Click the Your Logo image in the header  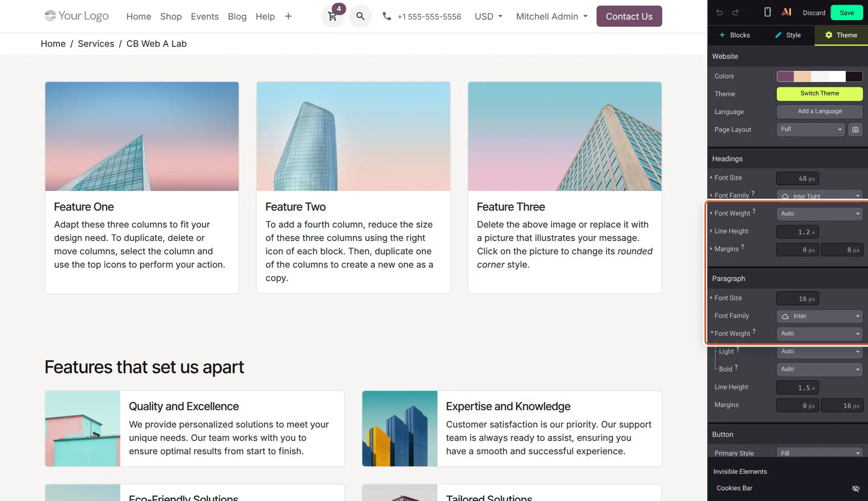click(x=77, y=16)
